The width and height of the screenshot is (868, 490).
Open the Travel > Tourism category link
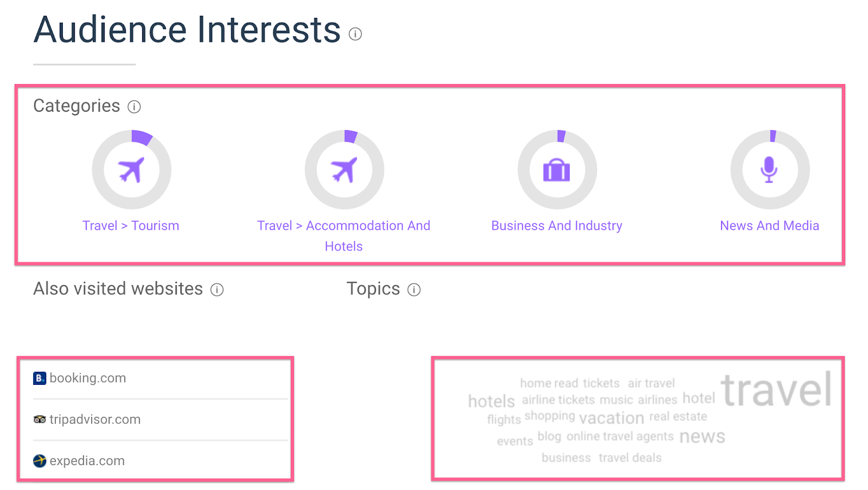coord(131,226)
